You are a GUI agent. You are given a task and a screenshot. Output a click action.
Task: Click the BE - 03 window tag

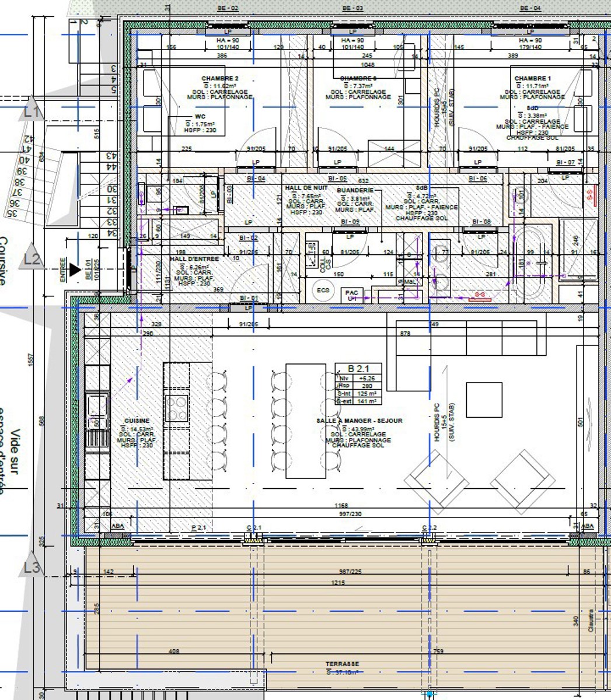point(352,8)
